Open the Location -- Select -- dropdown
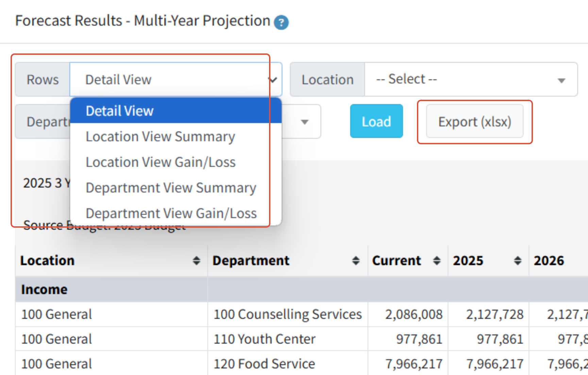The height and width of the screenshot is (375, 588). coord(471,80)
